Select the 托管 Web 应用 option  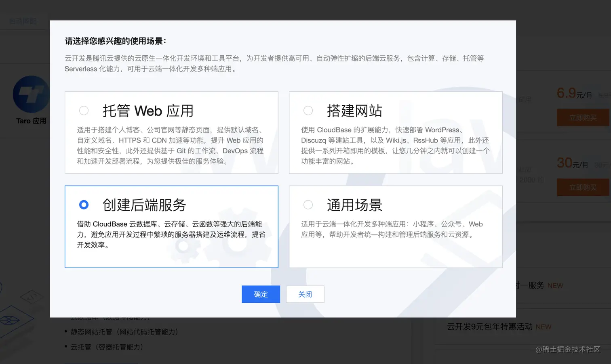84,110
